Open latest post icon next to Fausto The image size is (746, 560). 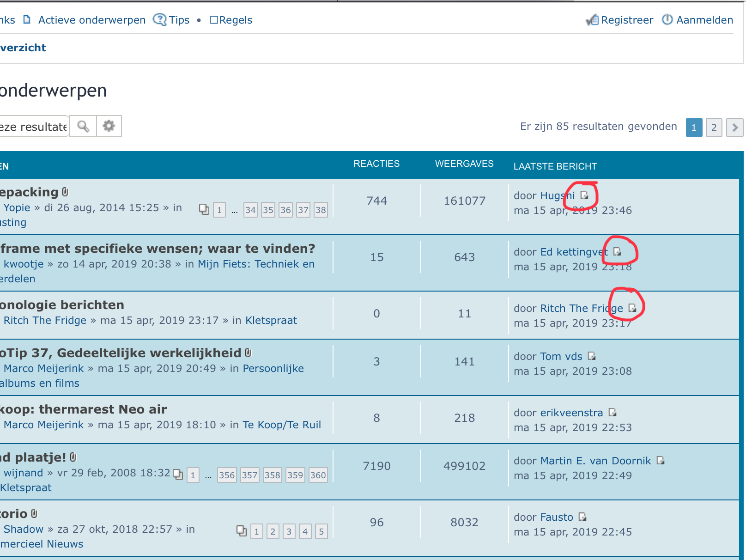pyautogui.click(x=582, y=517)
